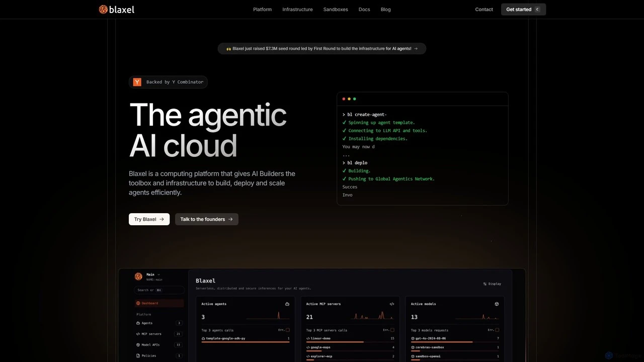Image resolution: width=644 pixels, height=362 pixels.
Task: Open the Blog from the navigation
Action: click(386, 10)
